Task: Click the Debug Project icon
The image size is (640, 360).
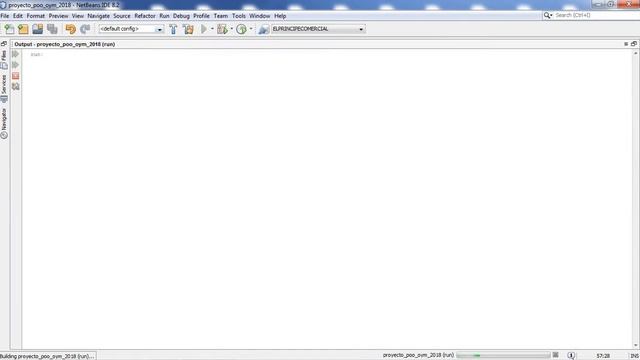Action: click(222, 29)
